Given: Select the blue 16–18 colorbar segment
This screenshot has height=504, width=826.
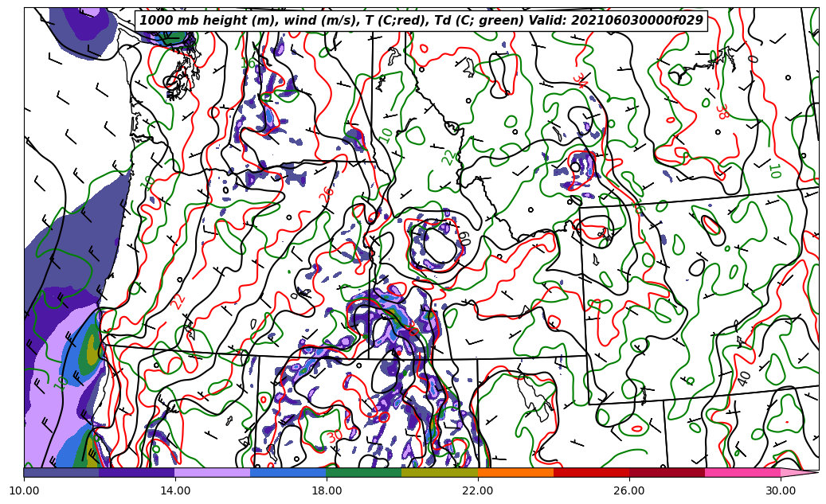Looking at the screenshot, I should [x=288, y=473].
